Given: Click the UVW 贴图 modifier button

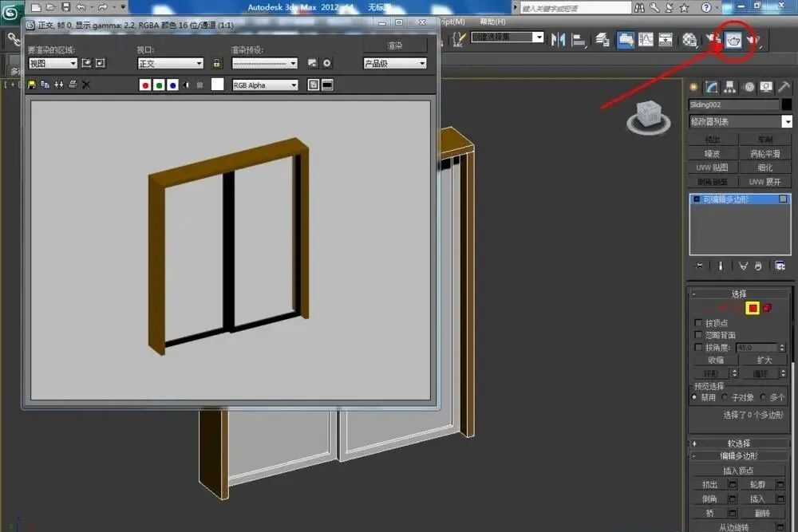Looking at the screenshot, I should coord(713,167).
